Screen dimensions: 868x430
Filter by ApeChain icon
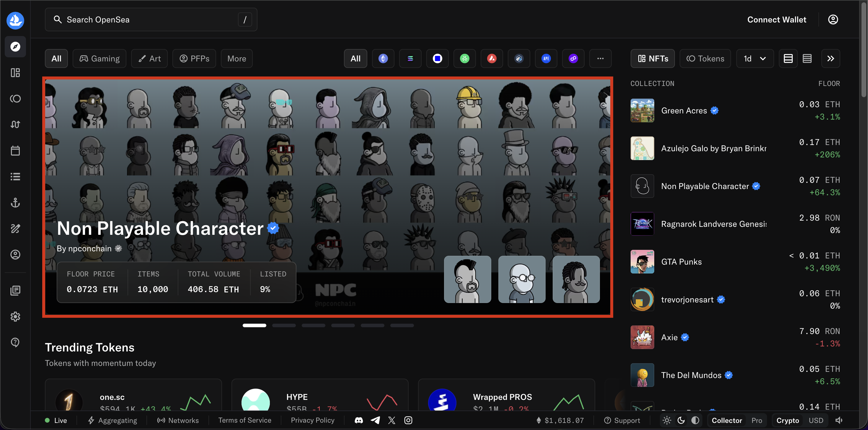[x=546, y=59]
